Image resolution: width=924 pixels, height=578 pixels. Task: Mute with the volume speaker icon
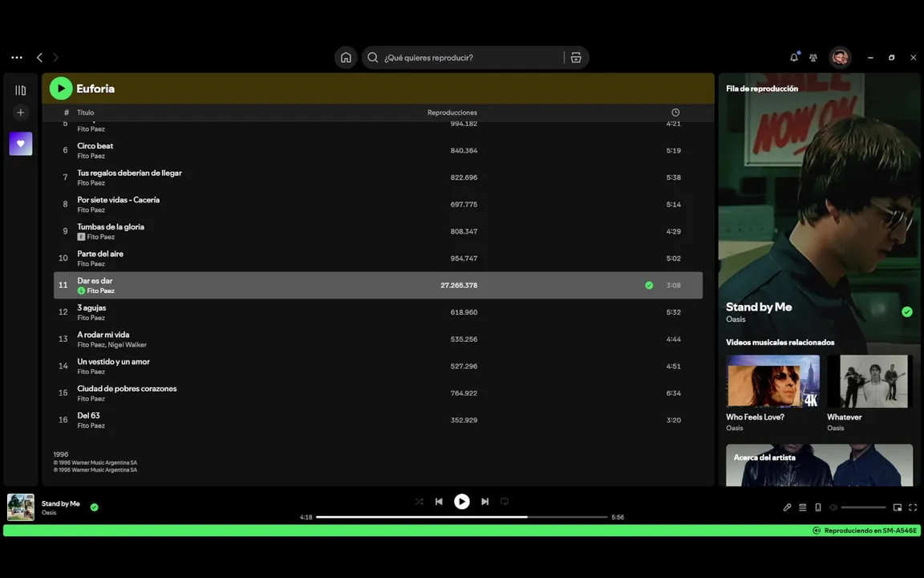833,507
